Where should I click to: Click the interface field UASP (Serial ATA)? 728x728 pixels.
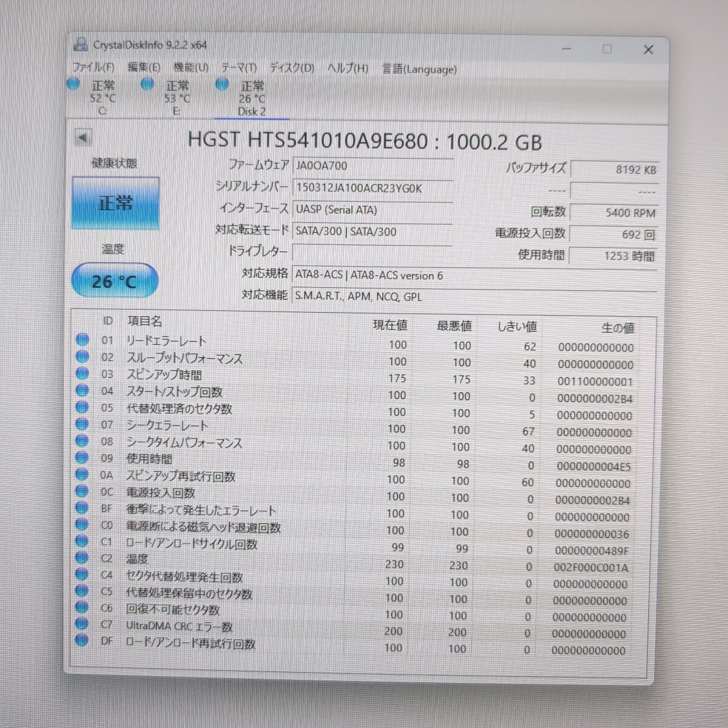coord(373,210)
